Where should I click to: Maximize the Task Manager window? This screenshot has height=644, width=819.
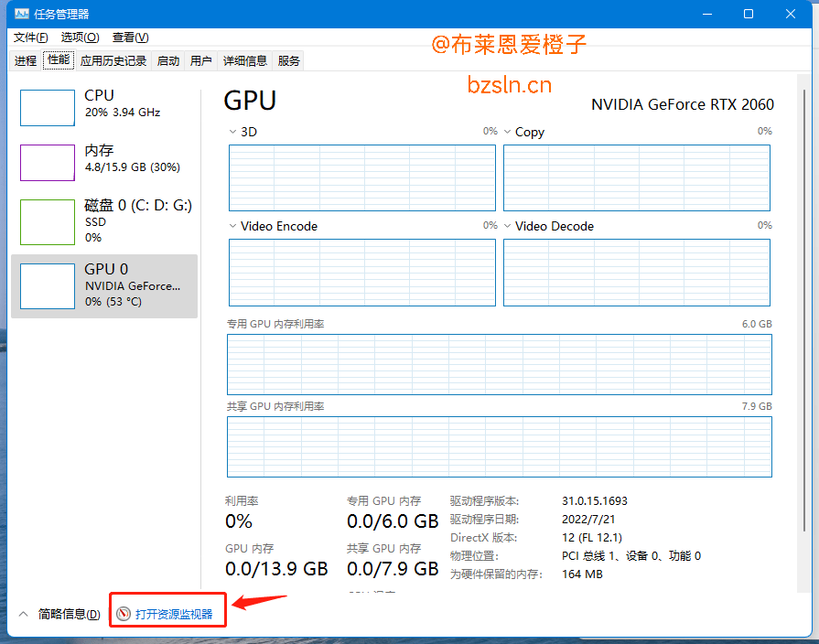[749, 14]
